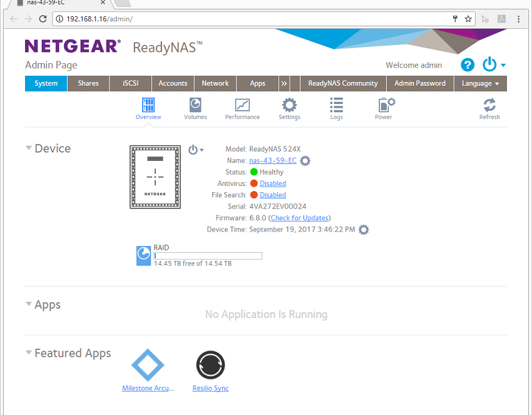Image resolution: width=532 pixels, height=415 pixels.
Task: Click the Antivirus Disabled link
Action: coord(273,183)
